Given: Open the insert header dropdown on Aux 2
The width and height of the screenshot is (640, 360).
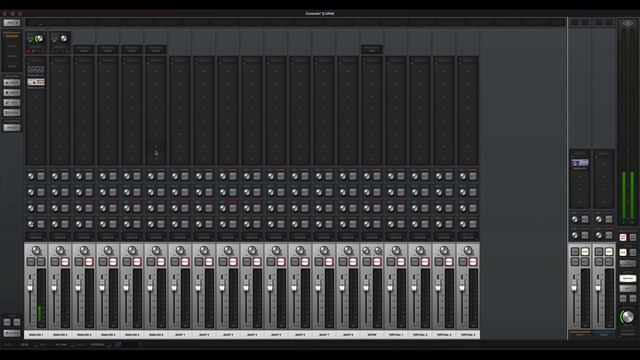Looking at the screenshot, I should (604, 154).
